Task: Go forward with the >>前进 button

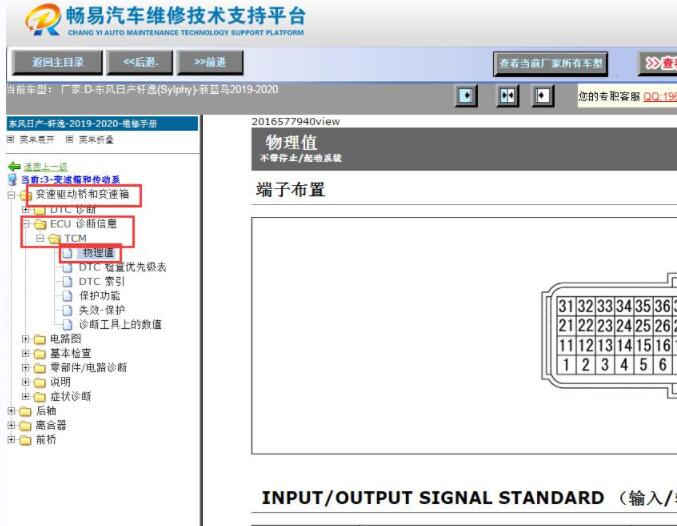Action: click(x=210, y=63)
